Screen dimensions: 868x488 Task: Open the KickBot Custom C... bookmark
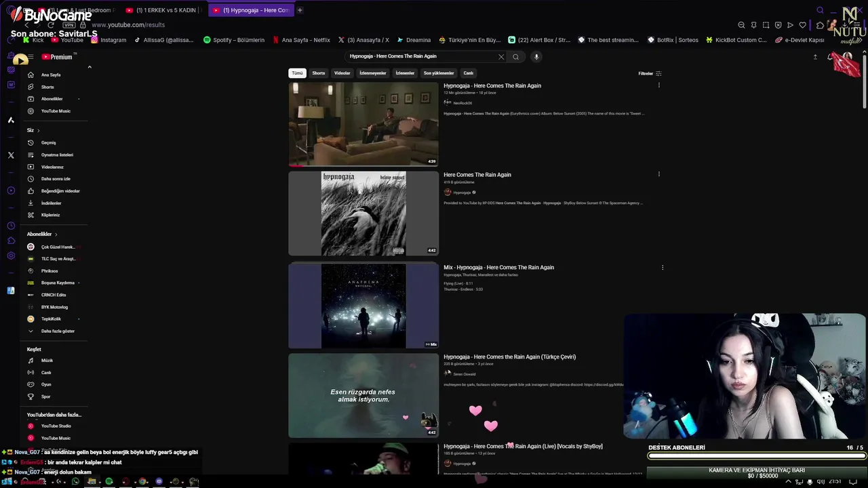coord(736,40)
